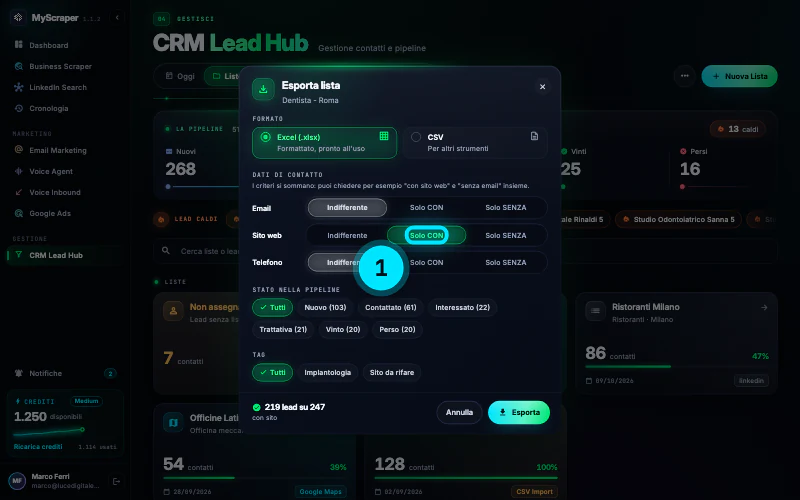Select the Excel (.xlsx) format radio
The image size is (800, 500).
pos(265,137)
